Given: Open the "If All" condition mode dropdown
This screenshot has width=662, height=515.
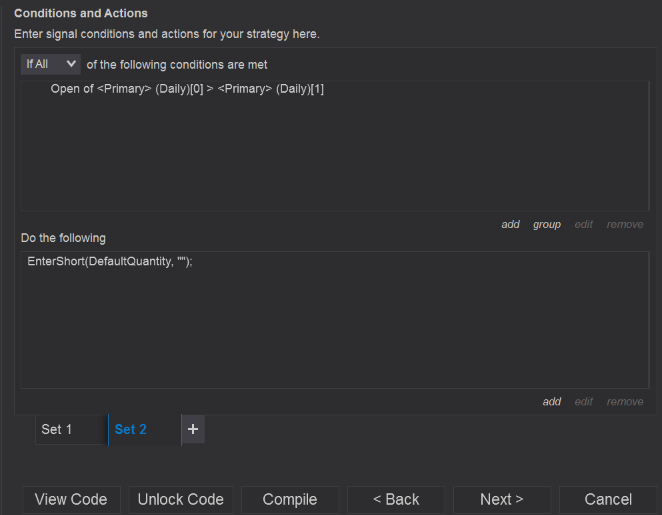Looking at the screenshot, I should tap(51, 64).
